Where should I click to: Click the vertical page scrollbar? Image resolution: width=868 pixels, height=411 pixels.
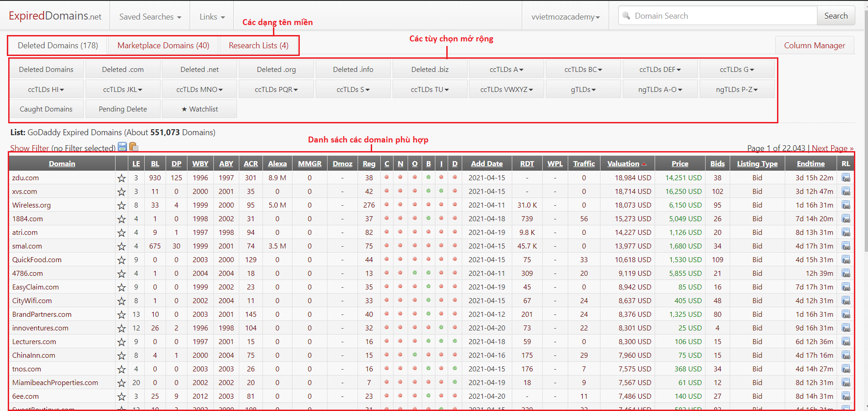pyautogui.click(x=865, y=137)
